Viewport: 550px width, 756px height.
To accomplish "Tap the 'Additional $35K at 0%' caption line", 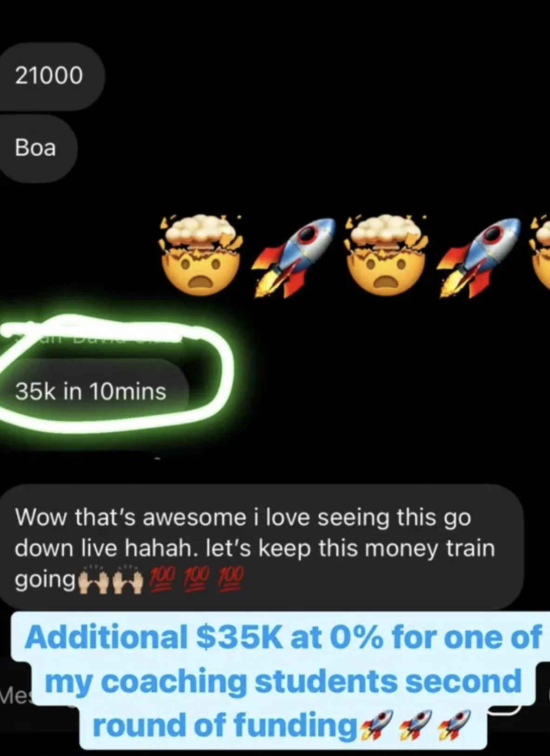I will 283,637.
